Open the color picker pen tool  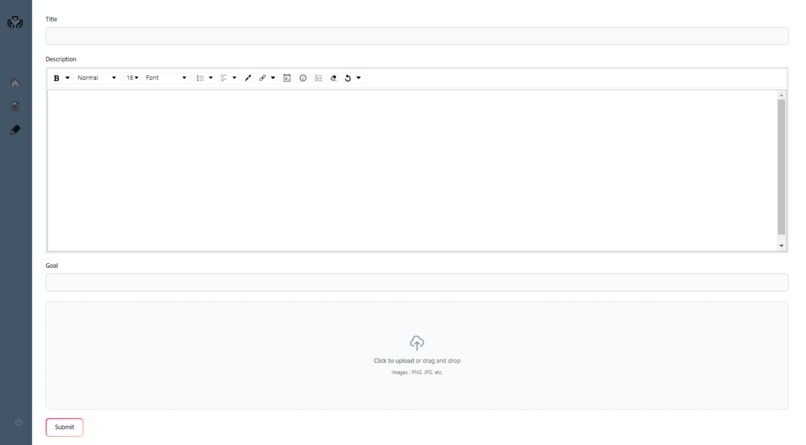[248, 78]
